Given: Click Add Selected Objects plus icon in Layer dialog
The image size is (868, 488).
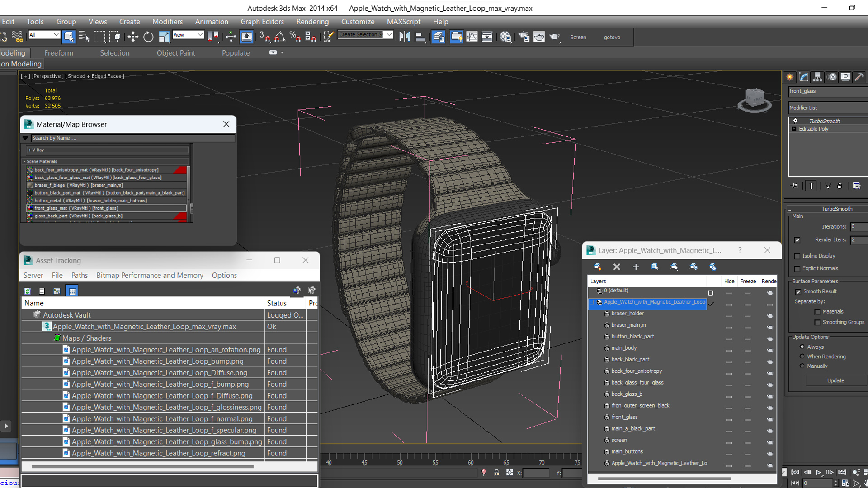Looking at the screenshot, I should pos(636,267).
